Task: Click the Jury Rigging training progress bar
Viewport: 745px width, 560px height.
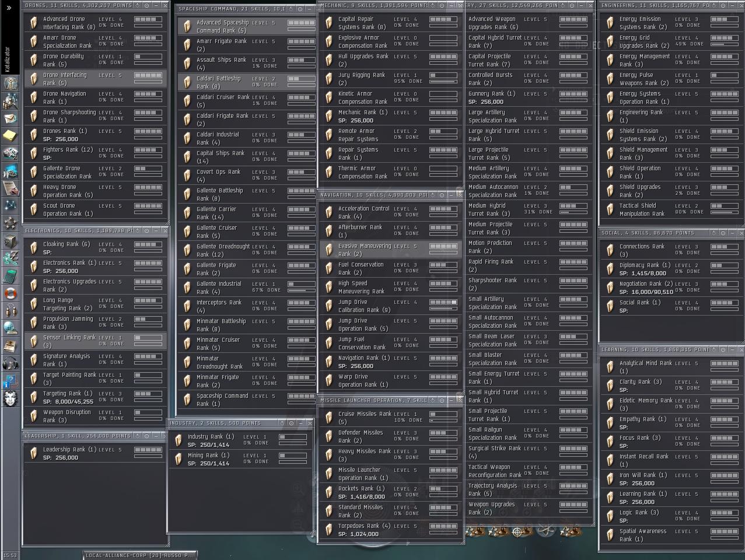Action: (443, 82)
